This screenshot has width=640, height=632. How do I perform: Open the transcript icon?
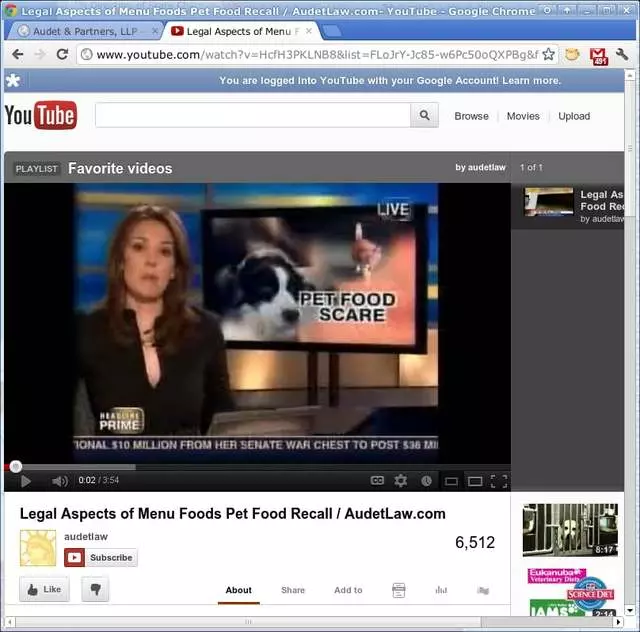pos(398,590)
